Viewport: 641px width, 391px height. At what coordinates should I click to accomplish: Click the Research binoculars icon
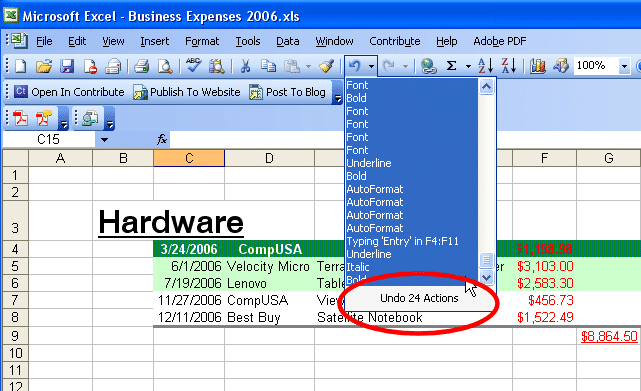pos(217,66)
